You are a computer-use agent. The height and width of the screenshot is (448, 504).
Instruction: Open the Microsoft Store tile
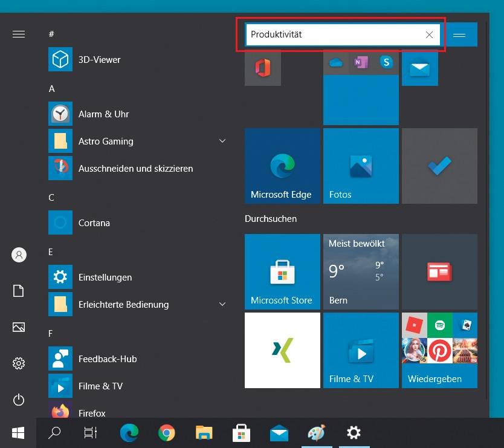click(282, 271)
